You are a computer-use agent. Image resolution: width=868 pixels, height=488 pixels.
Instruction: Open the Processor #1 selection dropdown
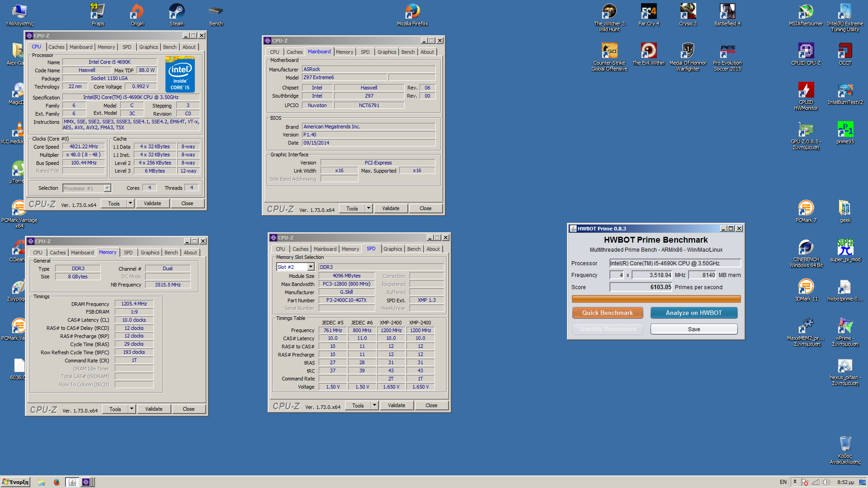[x=87, y=188]
